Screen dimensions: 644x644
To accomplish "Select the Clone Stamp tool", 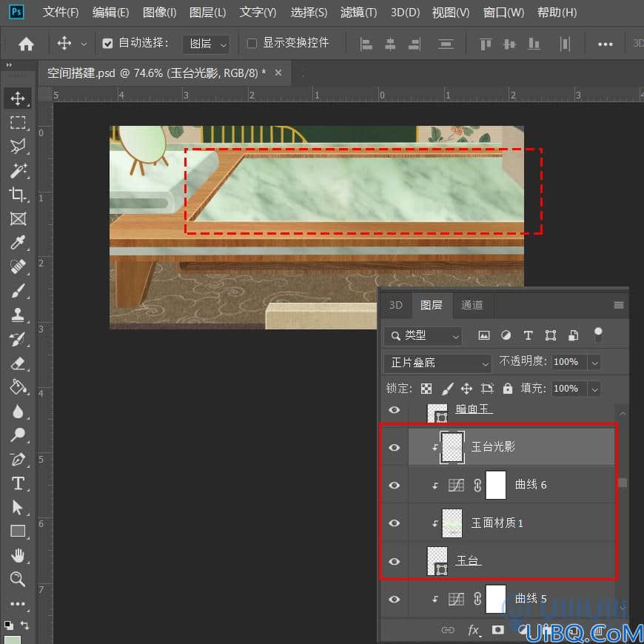I will [18, 315].
